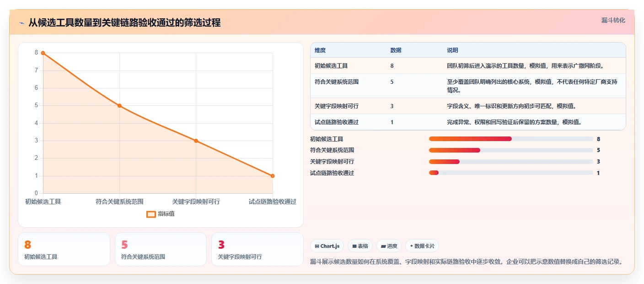644x284 pixels.
Task: Click the 漏斗转化 tag in the header
Action: tap(613, 21)
